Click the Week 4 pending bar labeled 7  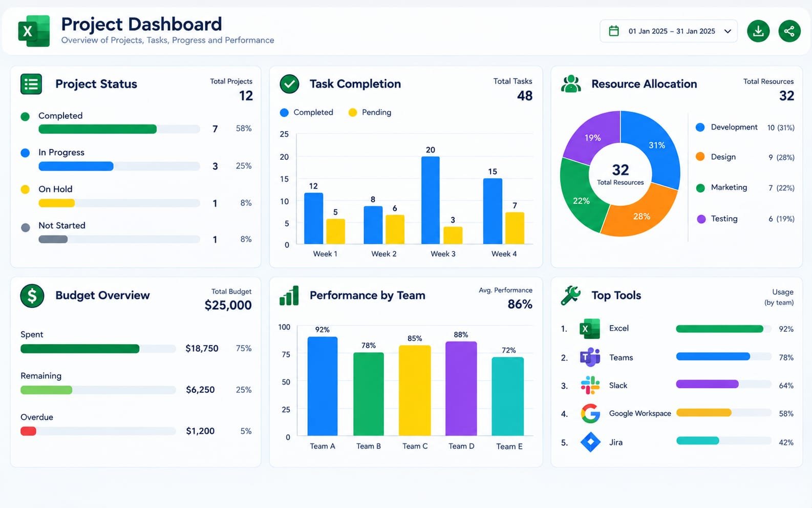point(515,228)
